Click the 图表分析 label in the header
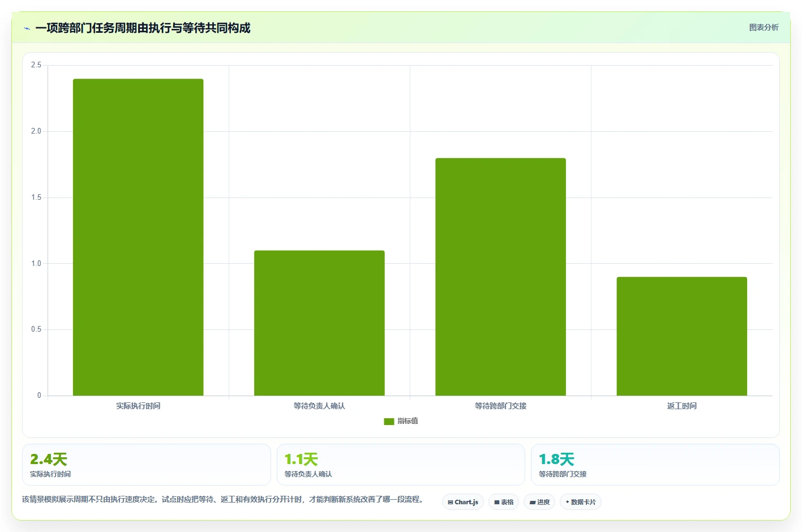The width and height of the screenshot is (802, 532). tap(764, 27)
